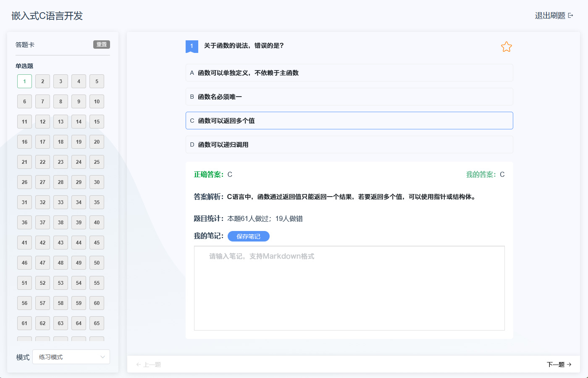Go to question 25 in answer card
The image size is (588, 378).
97,162
